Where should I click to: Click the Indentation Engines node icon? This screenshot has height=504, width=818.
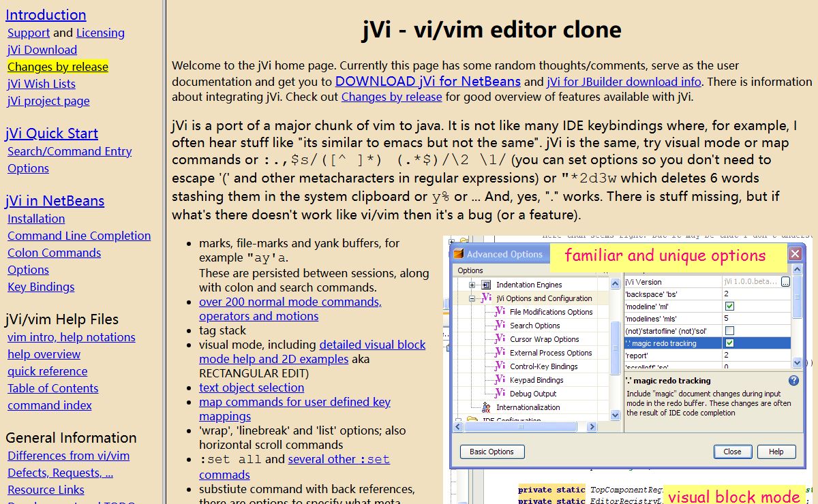(486, 285)
